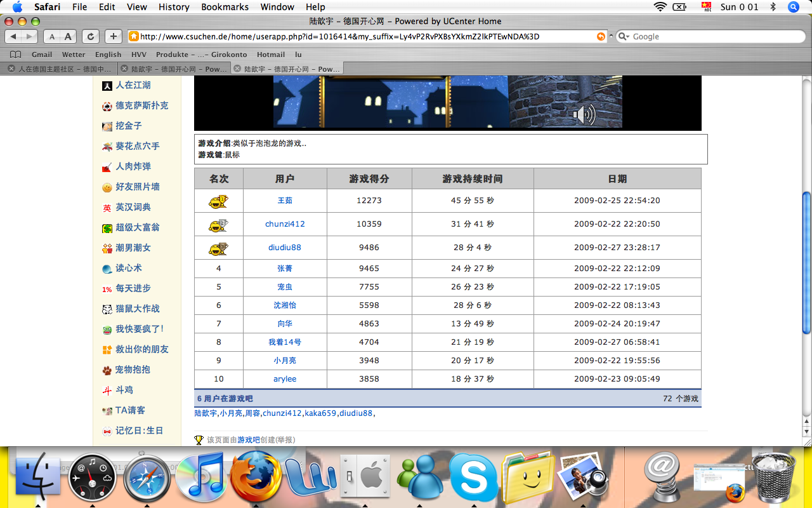This screenshot has height=508, width=812.
Task: Decrease page text size with small A
Action: tap(52, 36)
